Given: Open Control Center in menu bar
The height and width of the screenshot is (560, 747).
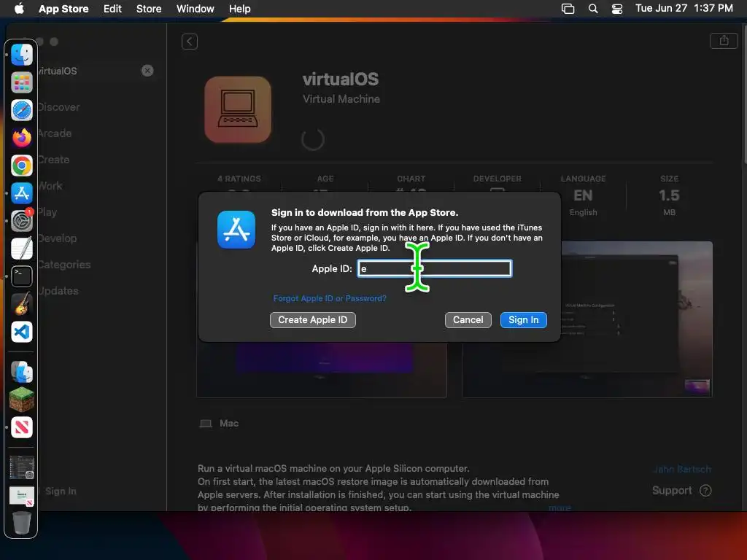Looking at the screenshot, I should coord(617,9).
